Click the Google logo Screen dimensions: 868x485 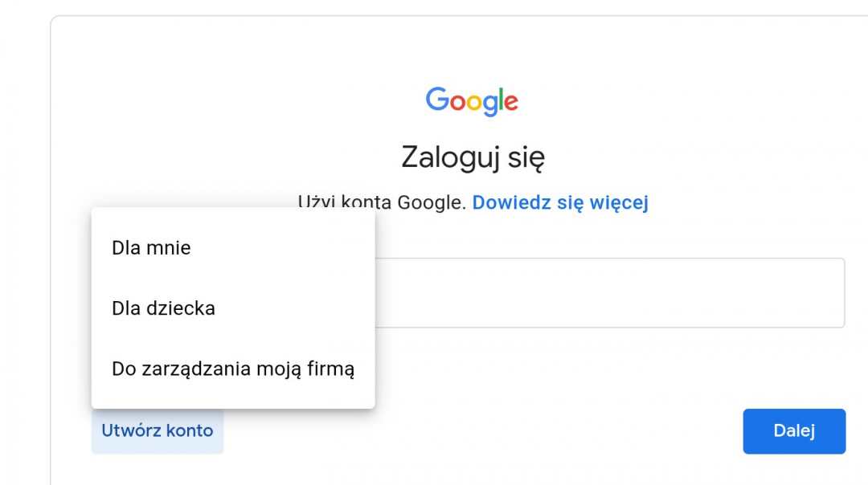pos(472,101)
